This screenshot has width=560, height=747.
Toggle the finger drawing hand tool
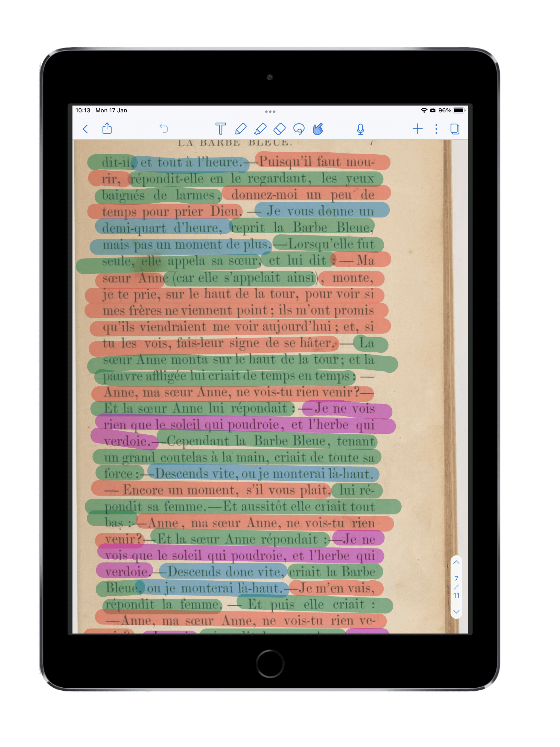pos(318,129)
